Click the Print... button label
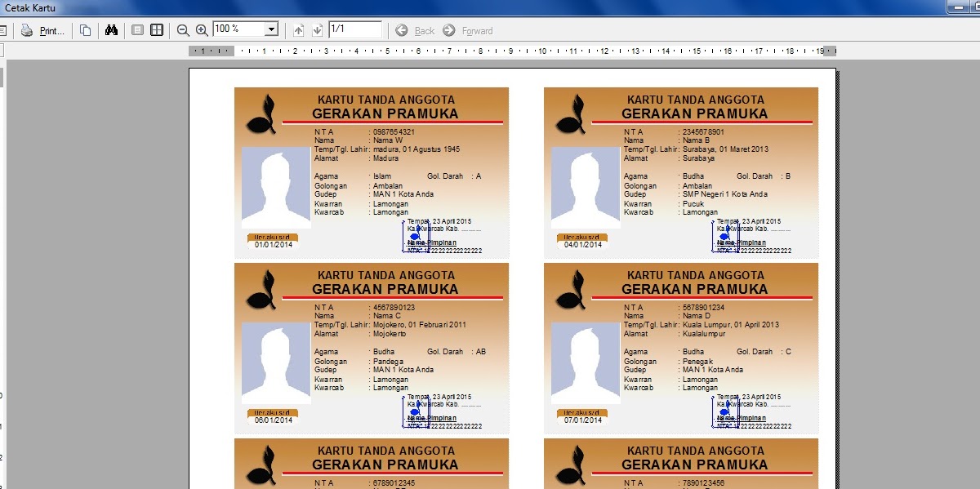980x489 pixels. (51, 31)
